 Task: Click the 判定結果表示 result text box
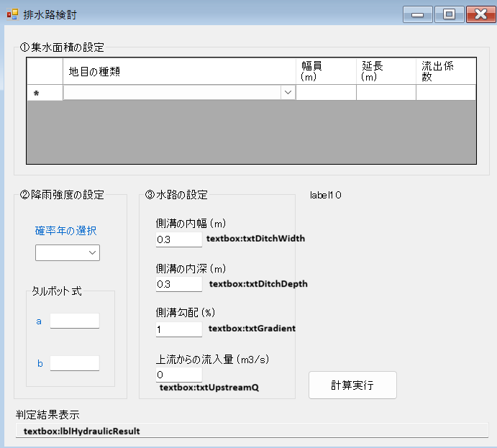(252, 431)
